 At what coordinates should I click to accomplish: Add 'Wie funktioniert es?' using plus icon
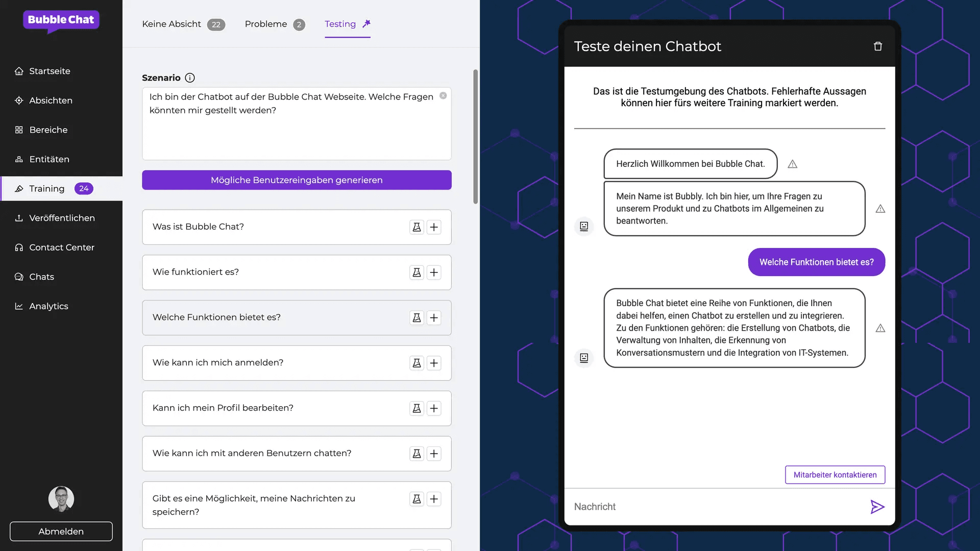(x=434, y=272)
